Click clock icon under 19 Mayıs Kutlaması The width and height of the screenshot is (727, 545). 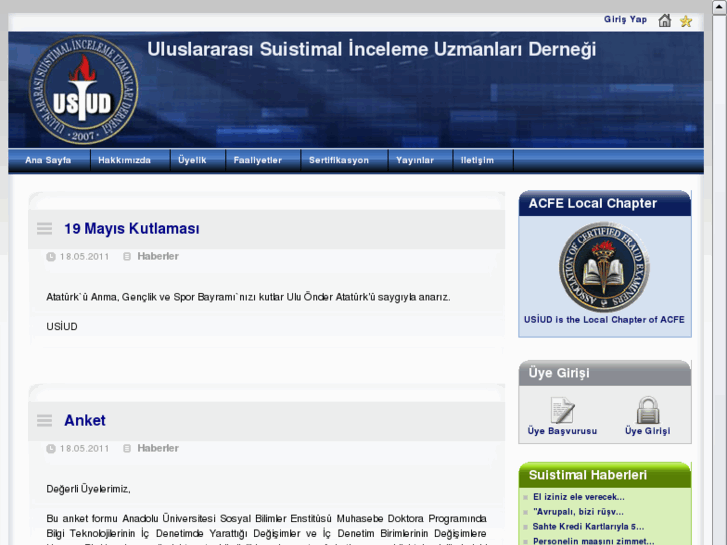click(51, 256)
